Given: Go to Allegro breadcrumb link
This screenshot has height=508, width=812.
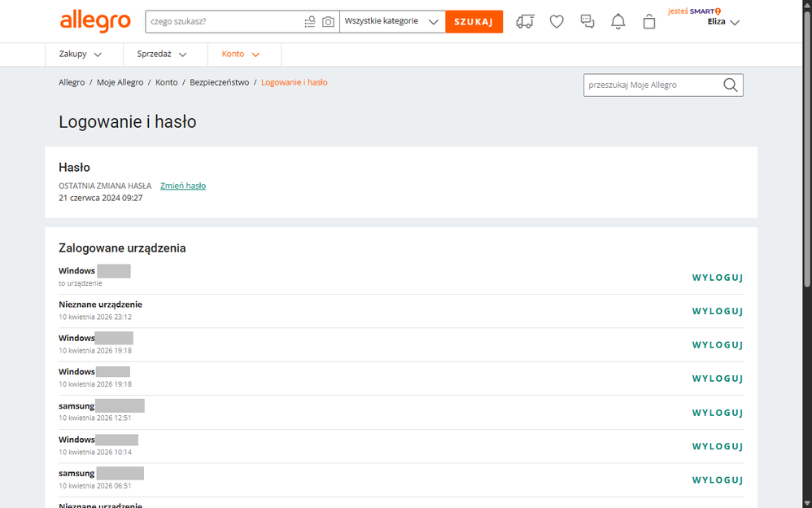Looking at the screenshot, I should tap(72, 82).
